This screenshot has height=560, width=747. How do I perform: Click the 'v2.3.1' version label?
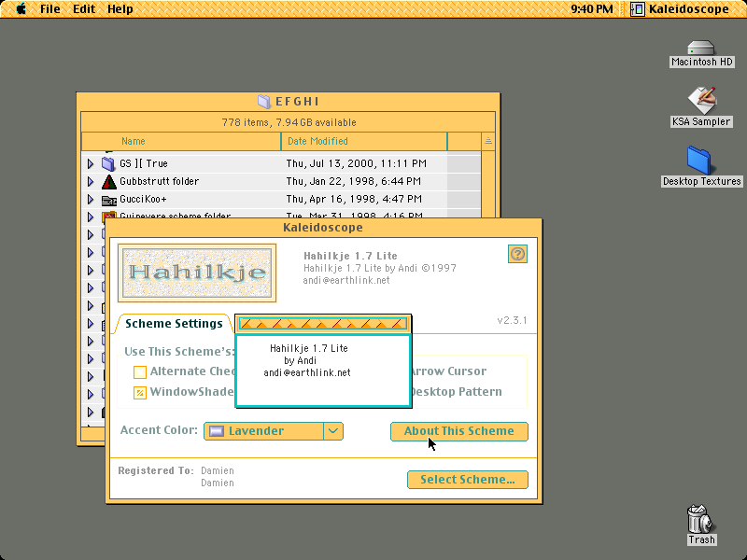tap(512, 320)
